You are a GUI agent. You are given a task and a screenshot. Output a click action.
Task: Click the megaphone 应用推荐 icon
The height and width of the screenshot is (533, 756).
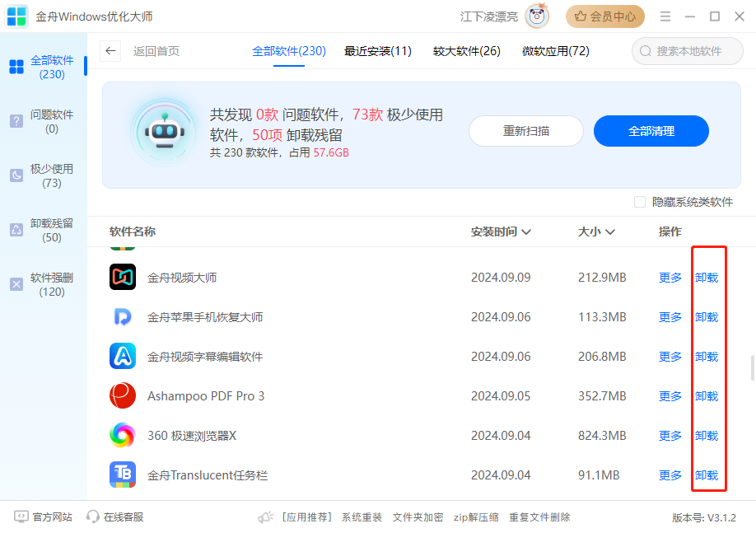[x=266, y=517]
